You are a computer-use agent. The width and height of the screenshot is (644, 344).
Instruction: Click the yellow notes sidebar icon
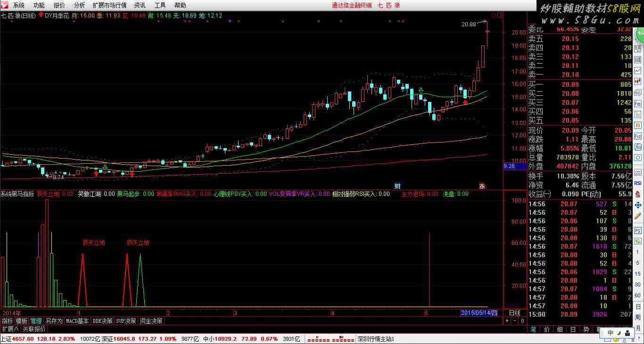(x=638, y=114)
